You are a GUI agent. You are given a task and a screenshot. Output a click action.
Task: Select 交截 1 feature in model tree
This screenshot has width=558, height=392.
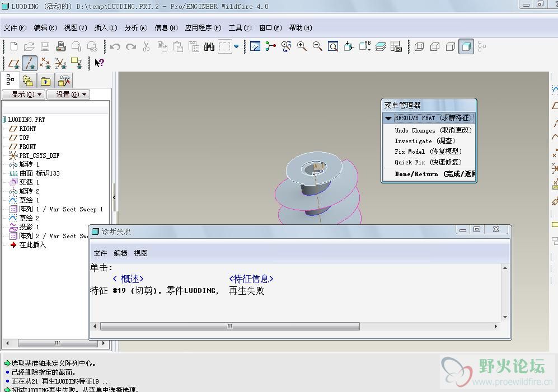coord(29,182)
